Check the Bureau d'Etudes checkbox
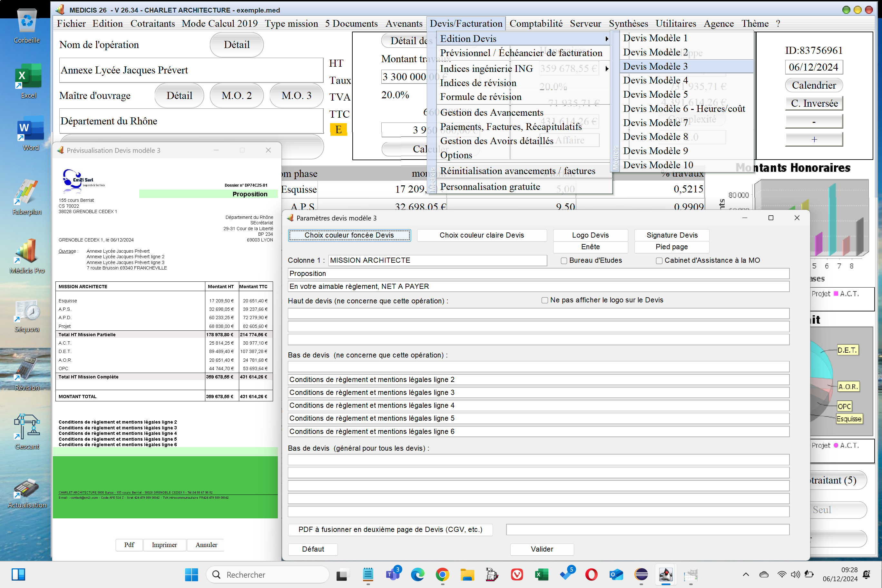Screen dimensions: 882x588 tap(563, 260)
